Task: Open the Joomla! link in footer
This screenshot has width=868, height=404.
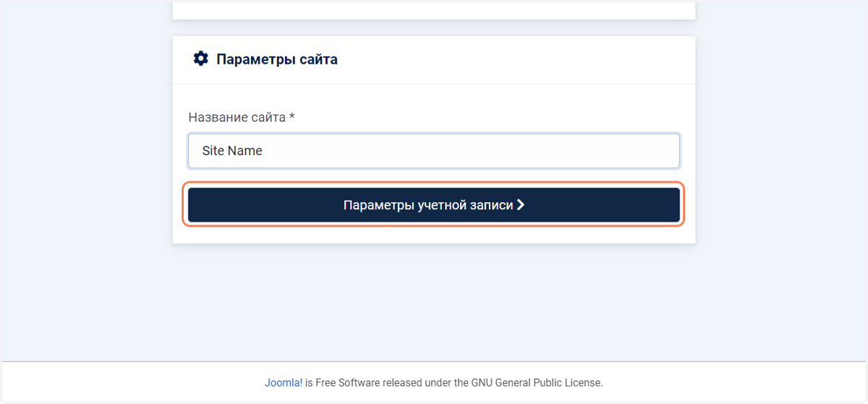Action: [284, 382]
